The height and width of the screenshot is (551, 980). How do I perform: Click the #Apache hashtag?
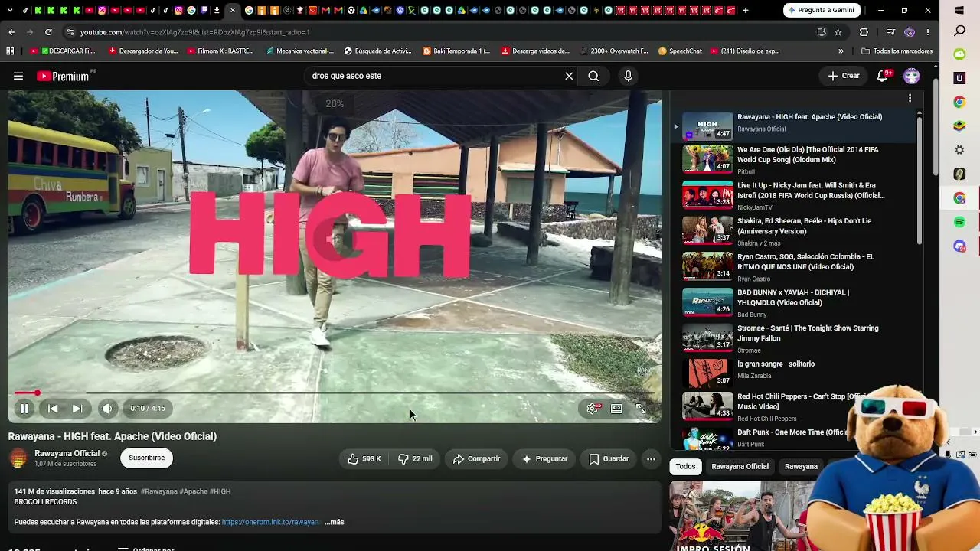click(193, 491)
